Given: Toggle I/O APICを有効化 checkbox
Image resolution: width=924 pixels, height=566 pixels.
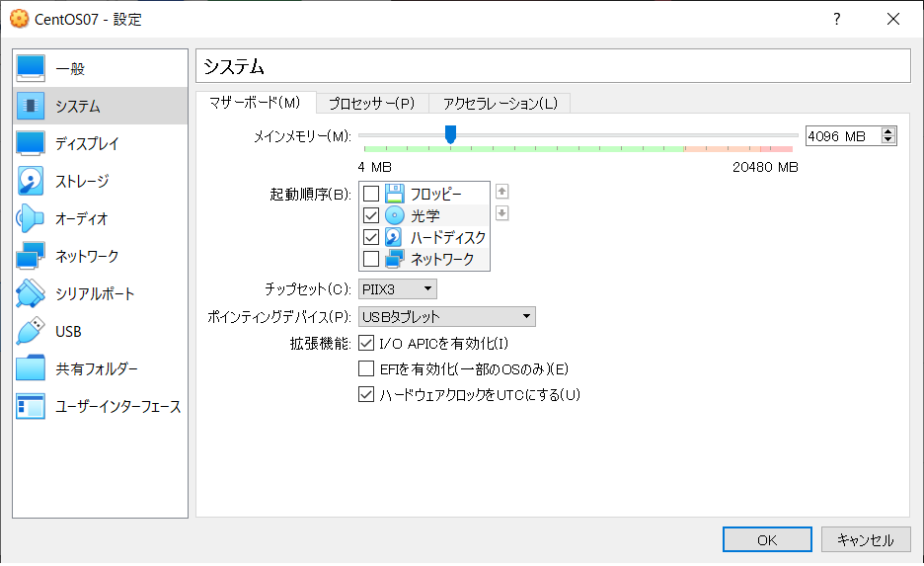Looking at the screenshot, I should click(x=366, y=343).
